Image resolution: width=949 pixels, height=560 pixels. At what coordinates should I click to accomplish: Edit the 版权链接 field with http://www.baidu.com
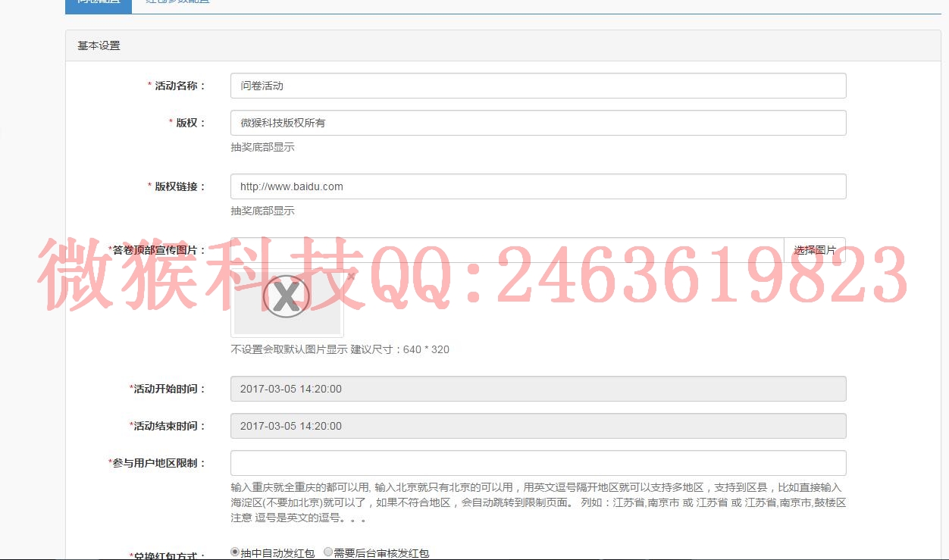[538, 186]
